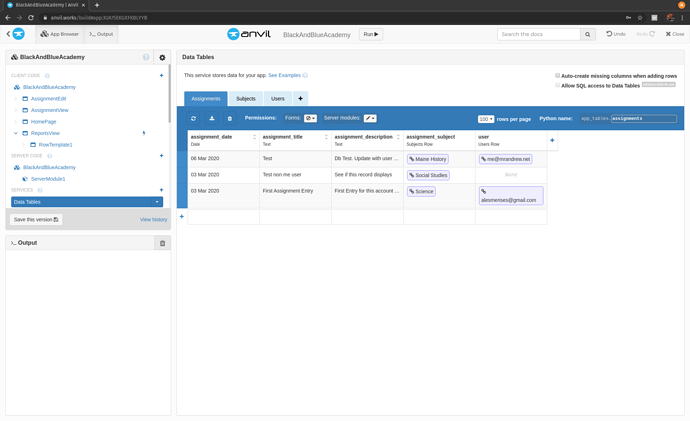Add new server module via plus
690x421 pixels.
point(161,156)
